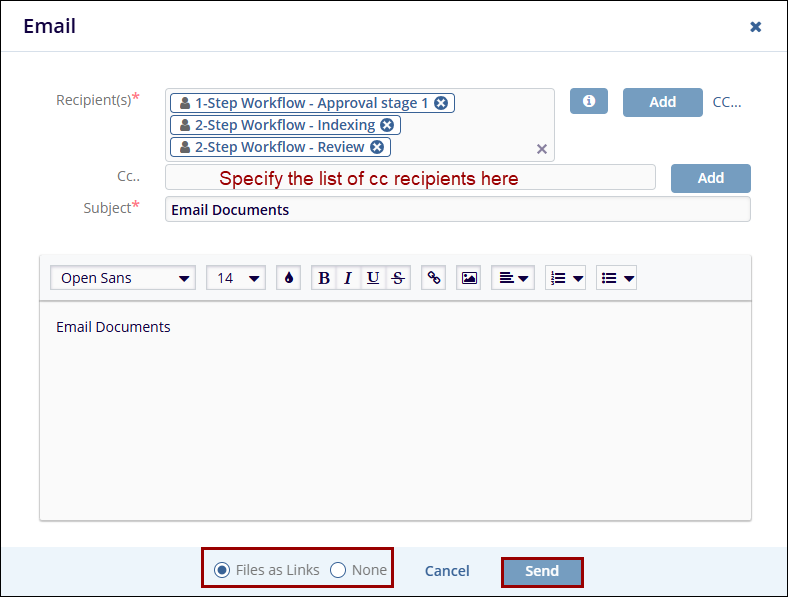Open the Open Sans font family dropdown
The height and width of the screenshot is (597, 788).
pyautogui.click(x=123, y=278)
